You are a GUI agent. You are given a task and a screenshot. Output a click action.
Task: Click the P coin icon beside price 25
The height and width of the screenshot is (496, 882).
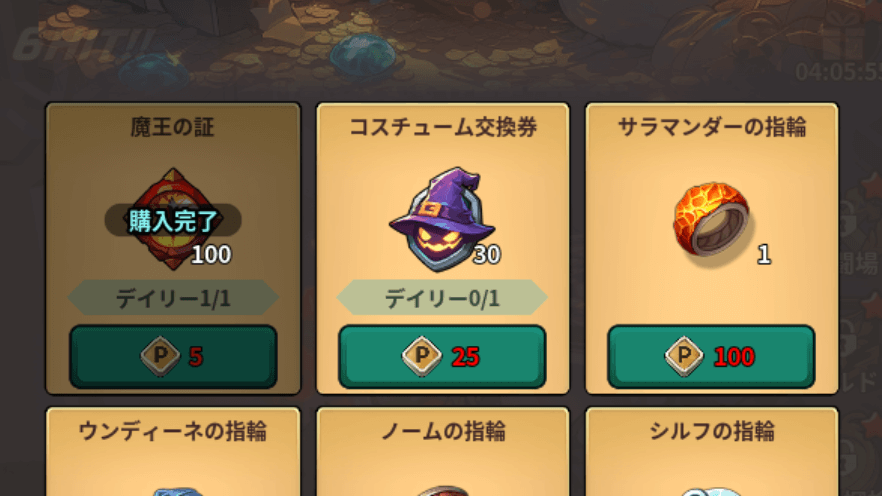point(421,355)
